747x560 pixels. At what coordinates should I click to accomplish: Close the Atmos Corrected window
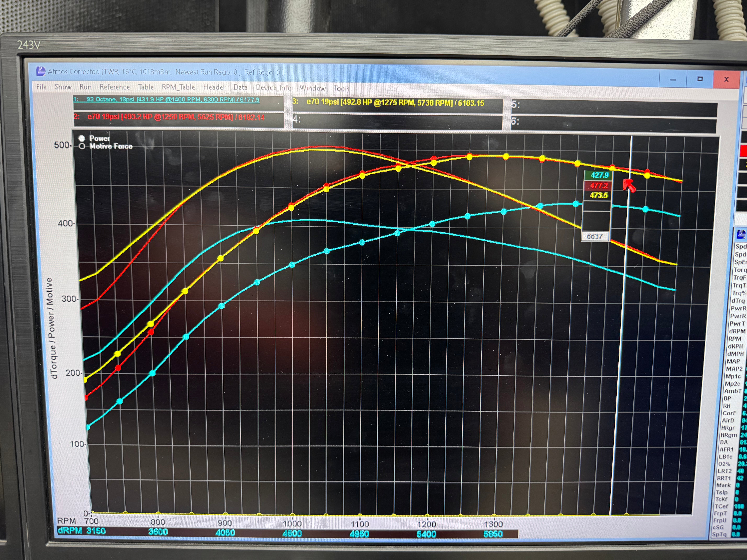[x=726, y=80]
